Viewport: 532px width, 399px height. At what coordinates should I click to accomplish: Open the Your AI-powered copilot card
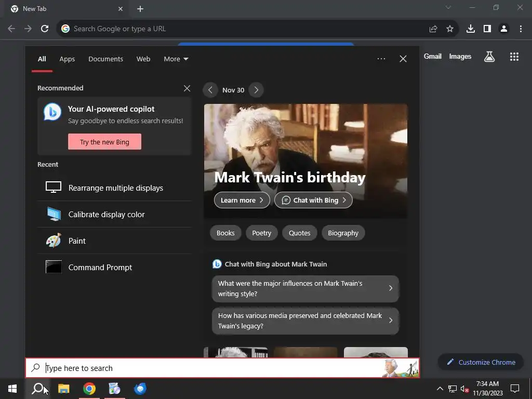[114, 126]
